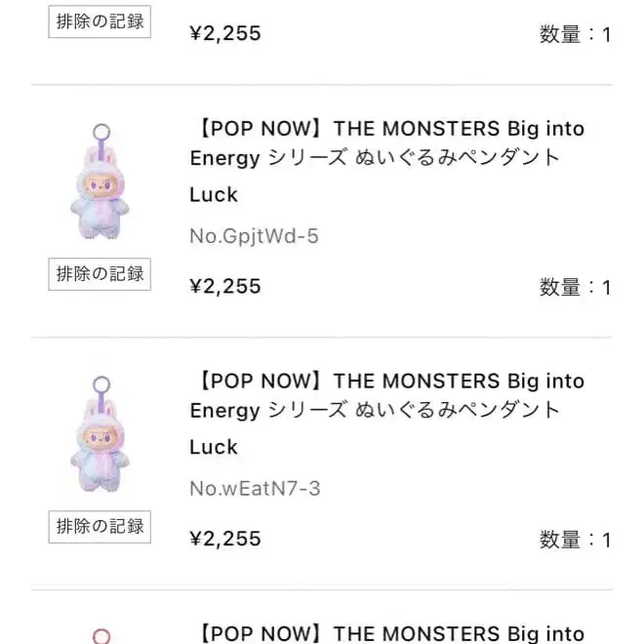This screenshot has height=644, width=644.
Task: Click the ¥2,255 price below No.GpjtWd-5
Action: [225, 286]
